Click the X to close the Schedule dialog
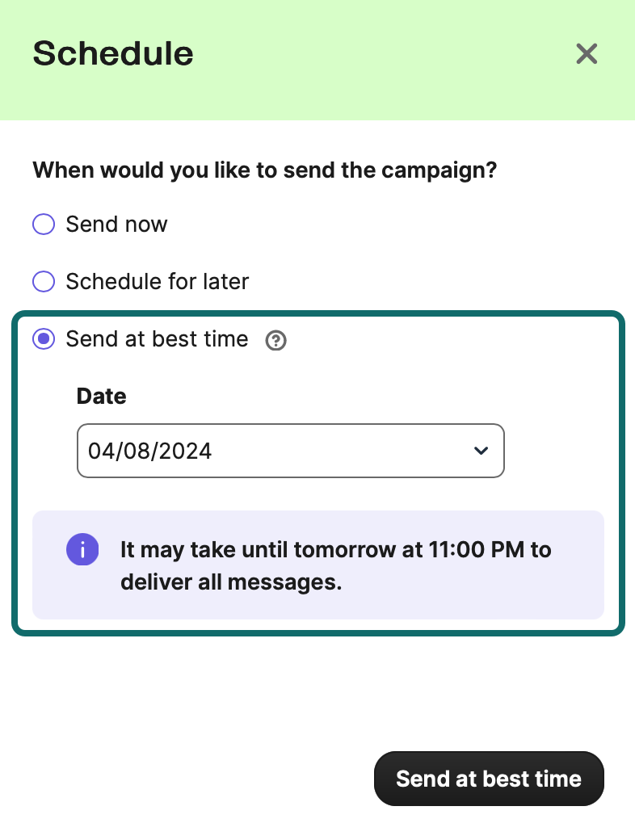This screenshot has width=635, height=840. (586, 53)
